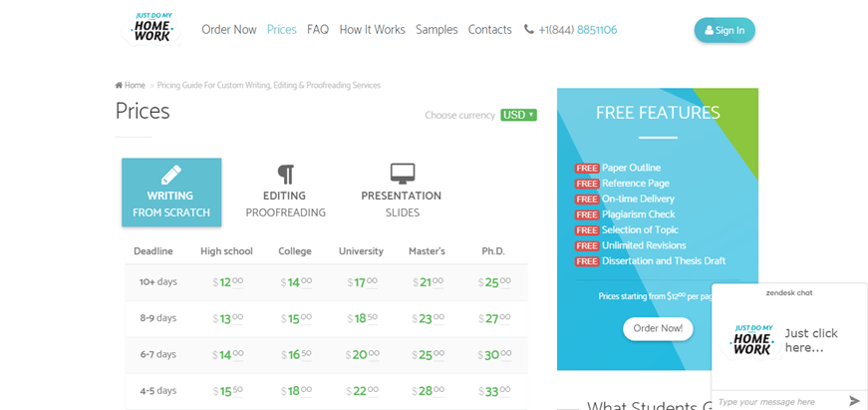The height and width of the screenshot is (410, 868).
Task: Click Master's price $21.00 for 10+ days
Action: point(428,282)
